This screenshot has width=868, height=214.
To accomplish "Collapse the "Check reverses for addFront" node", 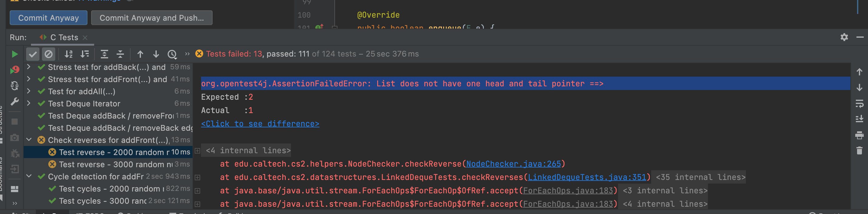I will coord(29,140).
